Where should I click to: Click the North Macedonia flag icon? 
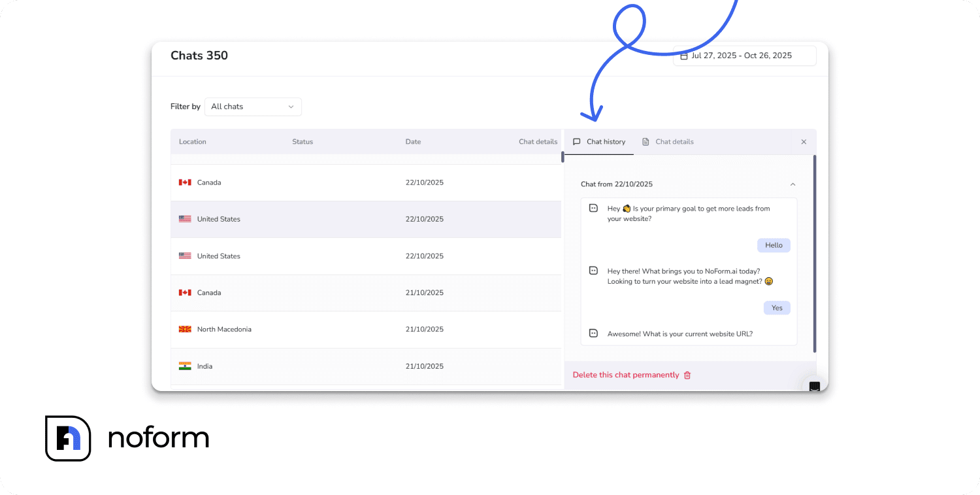point(185,330)
